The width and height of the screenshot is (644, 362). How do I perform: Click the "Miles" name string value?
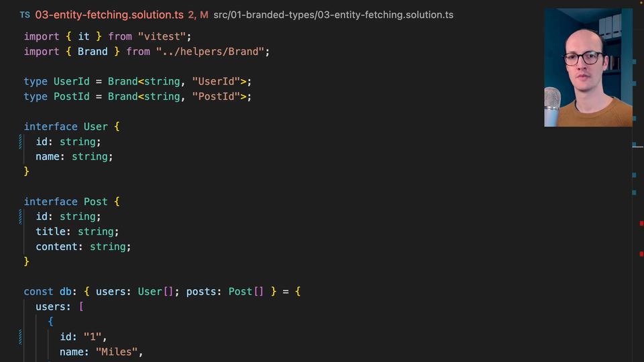point(119,352)
